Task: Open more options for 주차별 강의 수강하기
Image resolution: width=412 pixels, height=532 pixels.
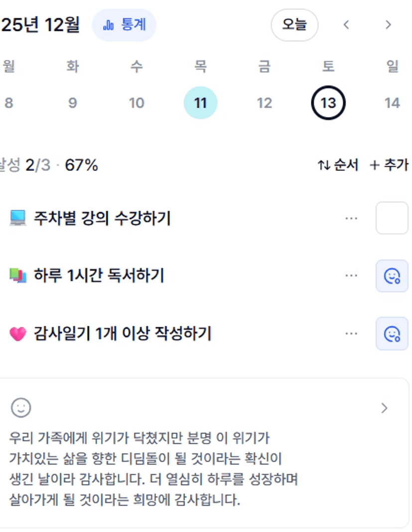Action: (351, 218)
